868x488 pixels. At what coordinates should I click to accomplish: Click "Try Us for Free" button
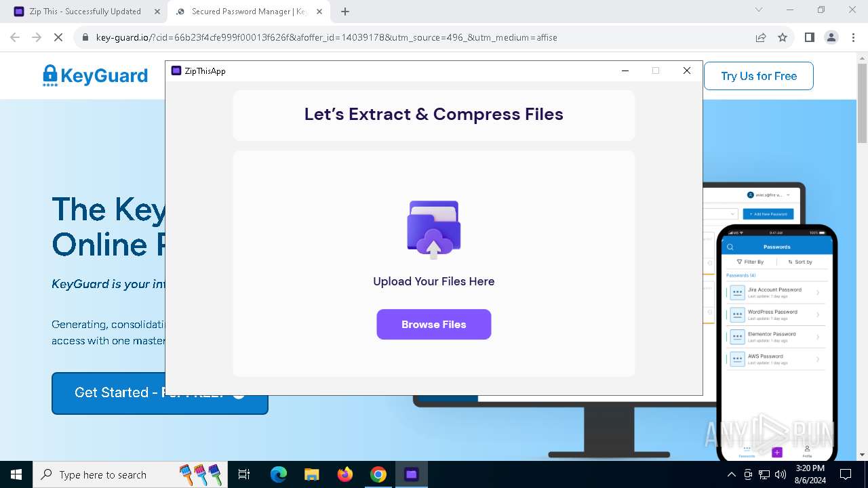[758, 76]
